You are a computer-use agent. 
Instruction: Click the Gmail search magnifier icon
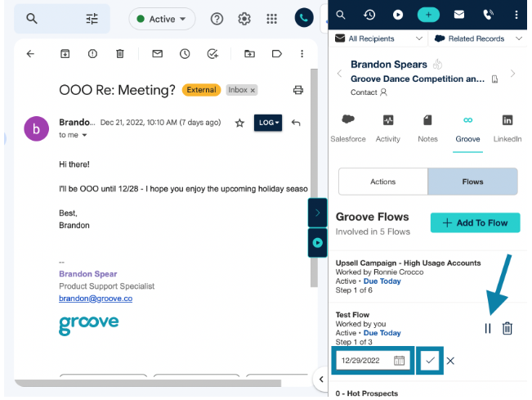tap(32, 18)
